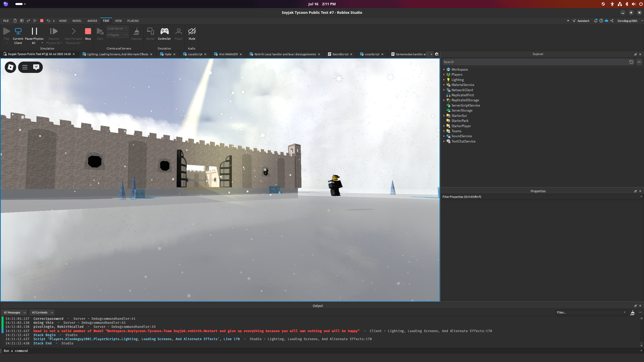The height and width of the screenshot is (362, 644).
Task: Close the SwordScript tab
Action: (x=351, y=54)
